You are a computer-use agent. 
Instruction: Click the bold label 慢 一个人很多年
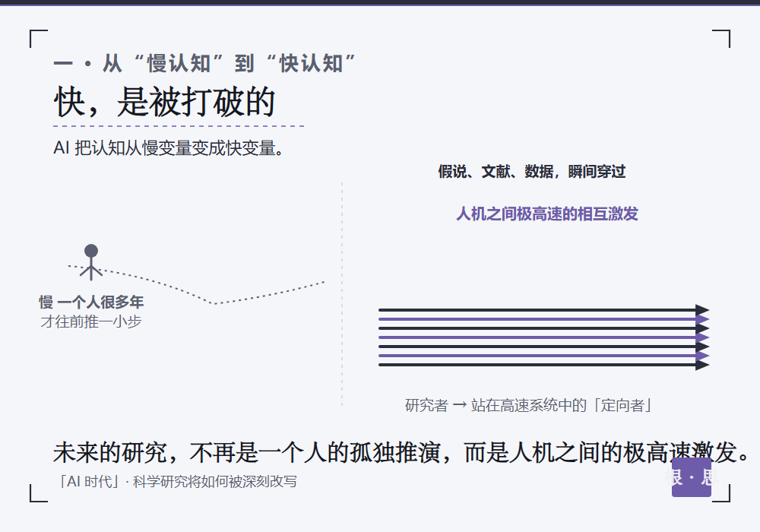coord(91,302)
